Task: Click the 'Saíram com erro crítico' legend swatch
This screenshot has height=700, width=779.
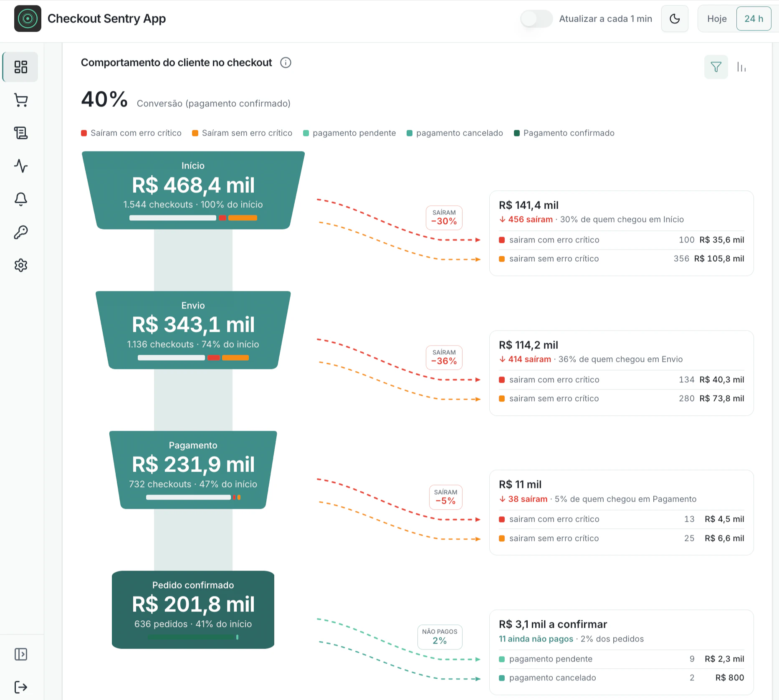Action: pos(84,133)
